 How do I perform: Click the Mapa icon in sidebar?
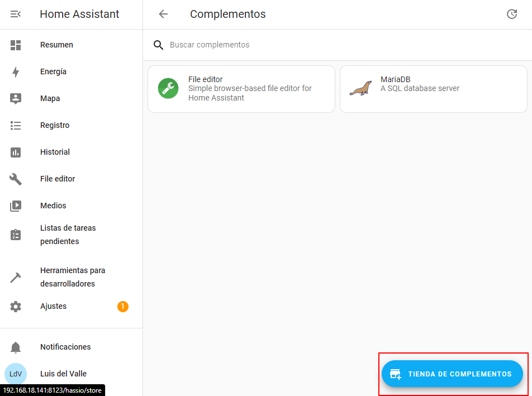(x=16, y=99)
